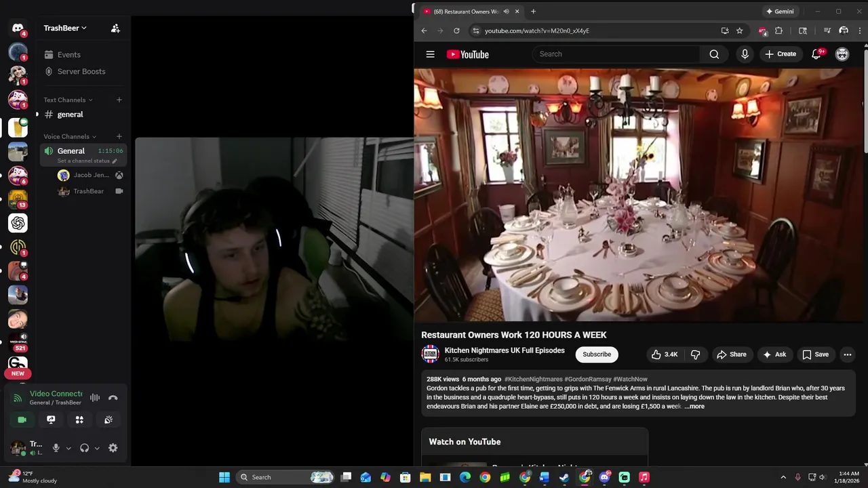Screen dimensions: 868x488
Task: Open YouTube account avatar menu
Action: pos(842,54)
